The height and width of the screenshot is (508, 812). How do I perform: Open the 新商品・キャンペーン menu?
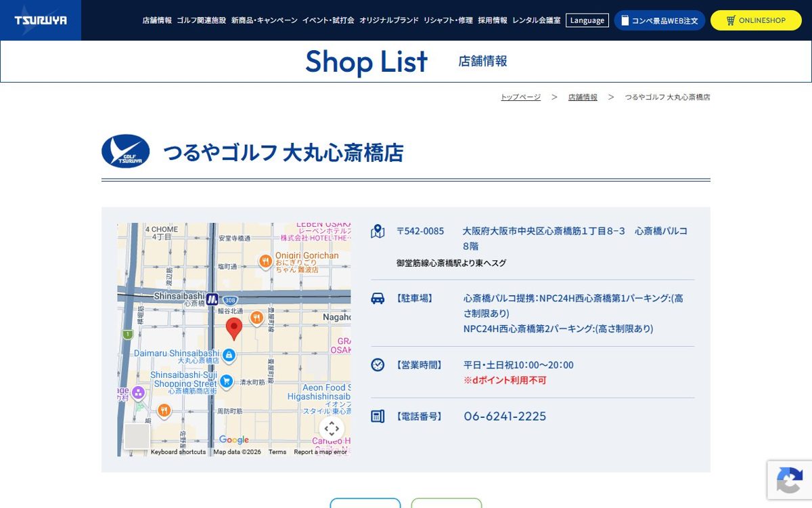(x=265, y=20)
